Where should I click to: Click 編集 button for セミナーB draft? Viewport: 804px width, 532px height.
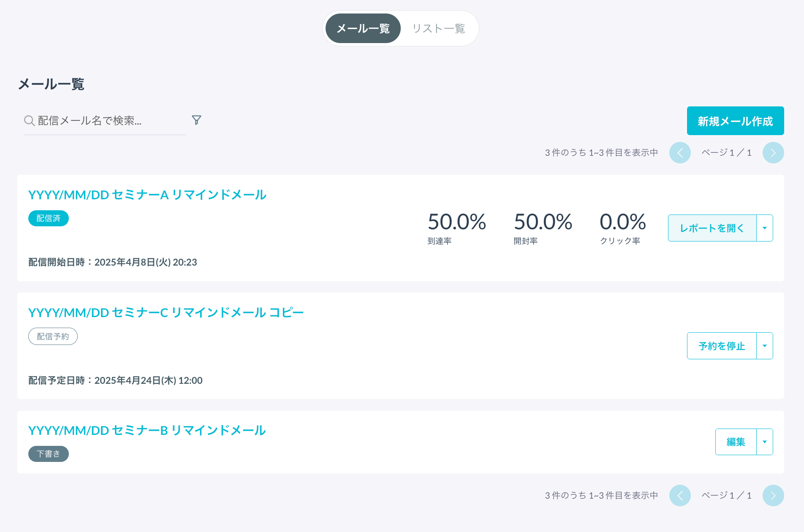[736, 442]
